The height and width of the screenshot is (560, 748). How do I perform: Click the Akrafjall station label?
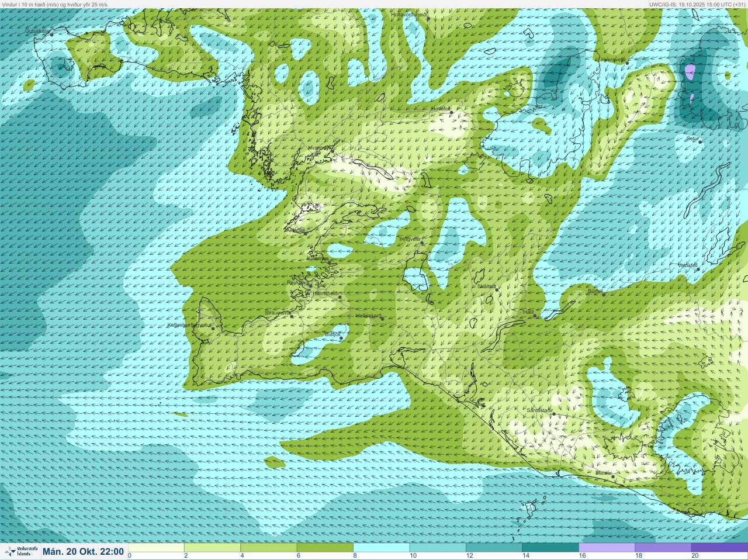[295, 230]
